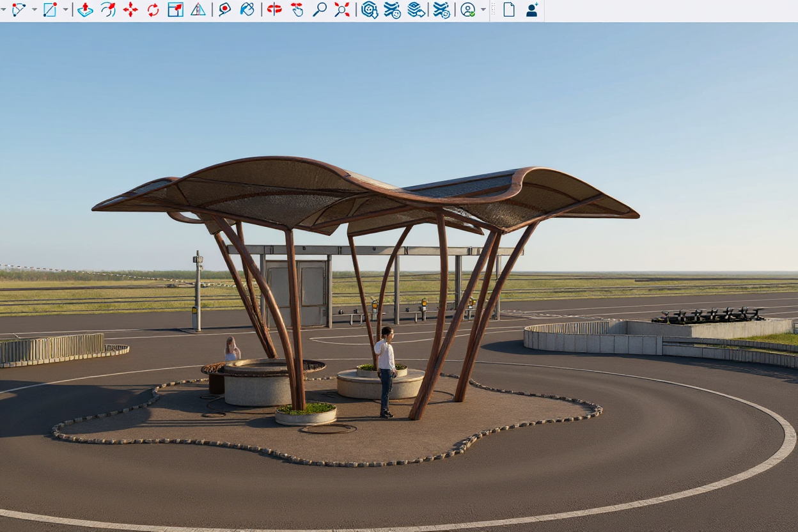
Task: Choose the Follow Me tool
Action: pyautogui.click(x=108, y=10)
